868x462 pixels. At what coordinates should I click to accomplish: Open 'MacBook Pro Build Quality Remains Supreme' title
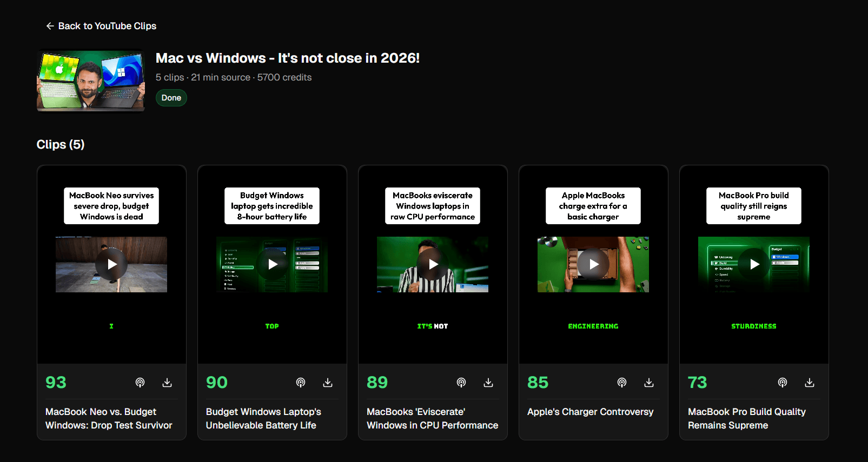point(746,418)
